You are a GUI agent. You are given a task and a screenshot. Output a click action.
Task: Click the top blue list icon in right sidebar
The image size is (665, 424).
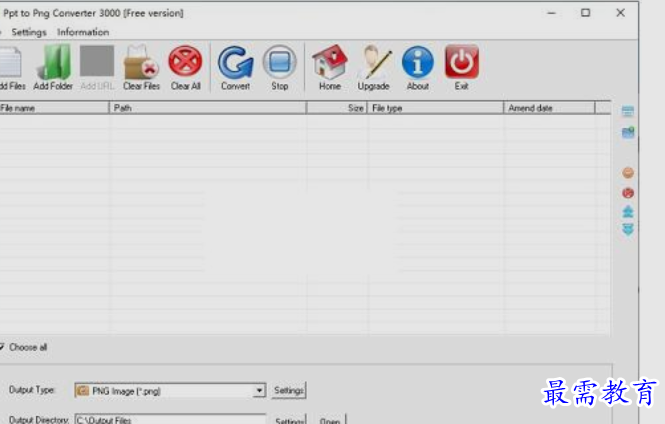point(628,112)
